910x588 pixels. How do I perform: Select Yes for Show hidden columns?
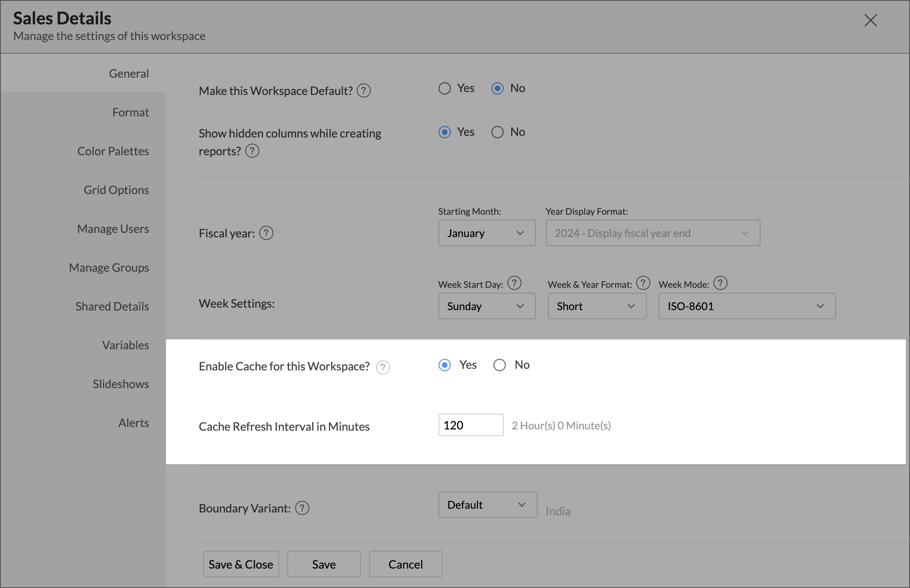tap(444, 132)
